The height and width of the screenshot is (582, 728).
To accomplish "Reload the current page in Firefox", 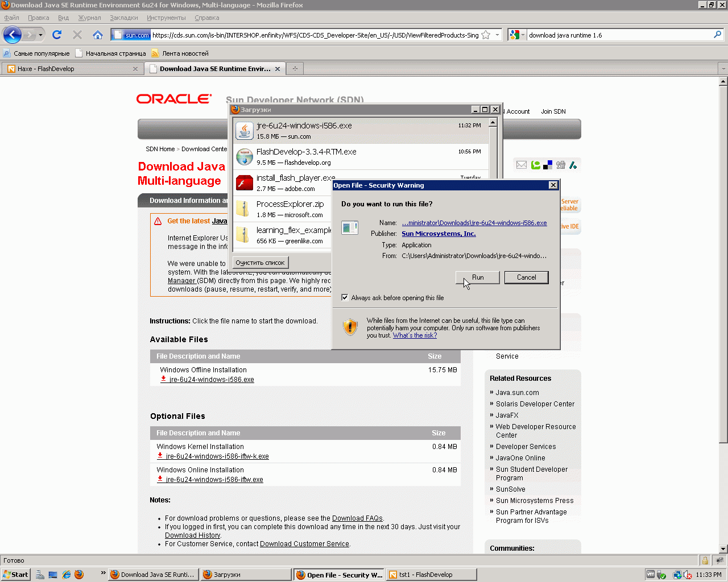I will [57, 35].
